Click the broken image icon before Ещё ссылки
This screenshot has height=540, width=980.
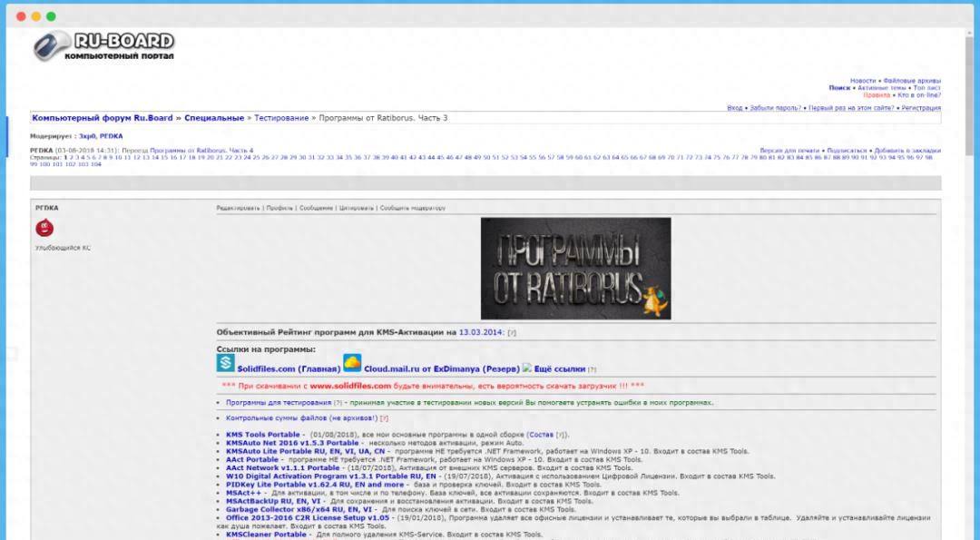coord(527,368)
